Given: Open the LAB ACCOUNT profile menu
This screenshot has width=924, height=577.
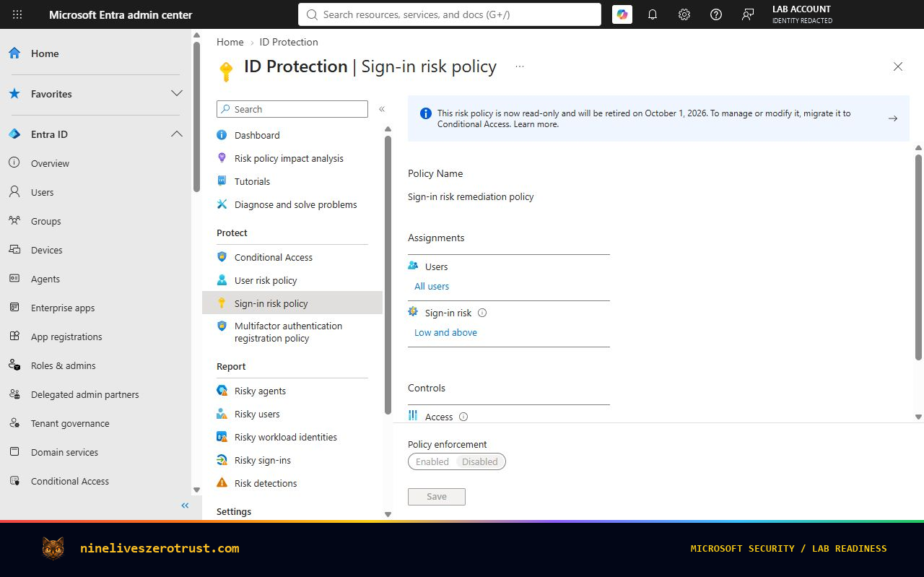Looking at the screenshot, I should (x=802, y=14).
